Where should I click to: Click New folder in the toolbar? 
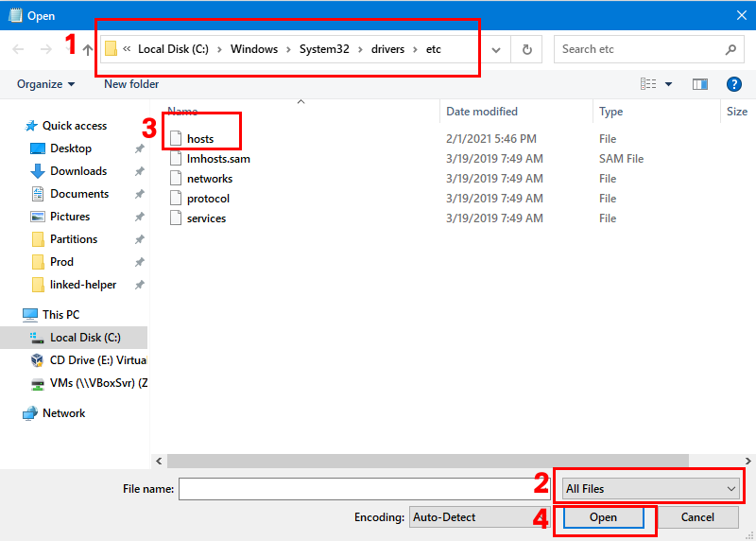tap(131, 84)
